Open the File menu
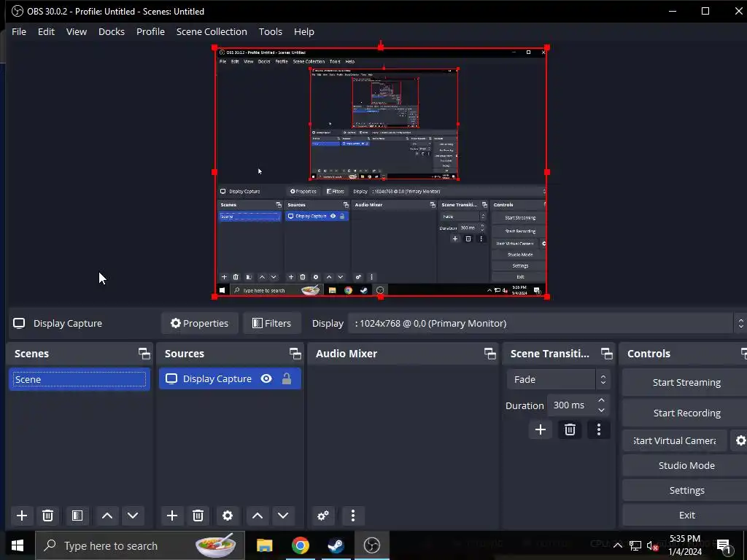The width and height of the screenshot is (747, 560). coord(19,31)
